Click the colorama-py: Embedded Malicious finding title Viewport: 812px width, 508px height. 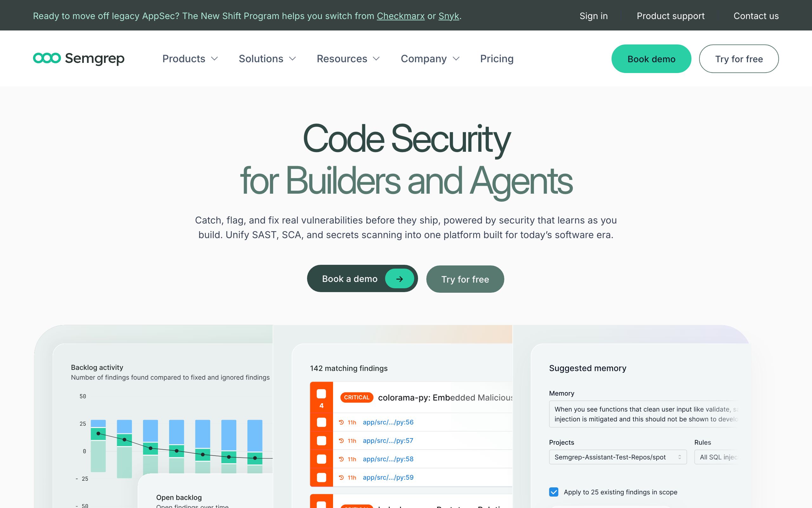pos(445,398)
